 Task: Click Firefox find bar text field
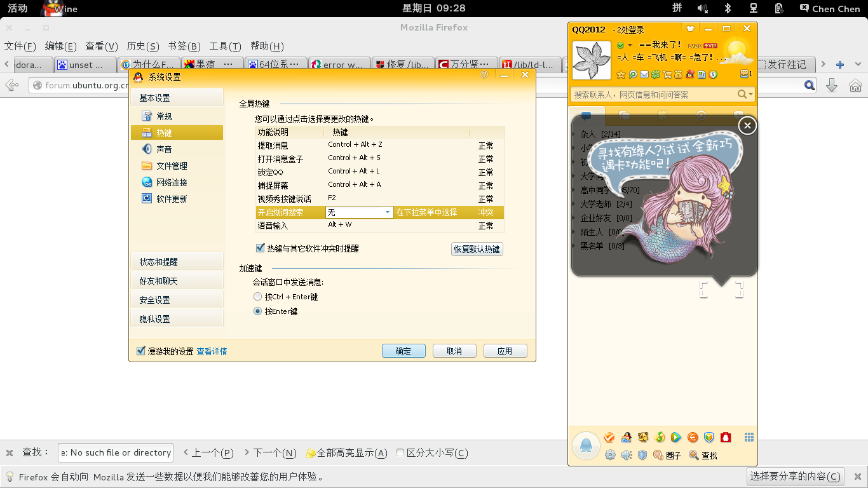pos(116,452)
